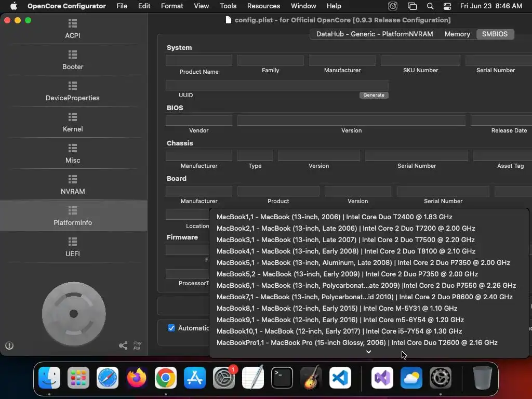
Task: Open the App Store from the Dock
Action: click(x=195, y=378)
